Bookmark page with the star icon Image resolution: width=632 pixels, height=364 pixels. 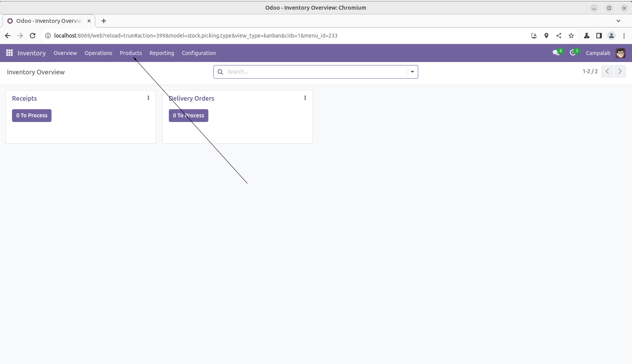(571, 36)
